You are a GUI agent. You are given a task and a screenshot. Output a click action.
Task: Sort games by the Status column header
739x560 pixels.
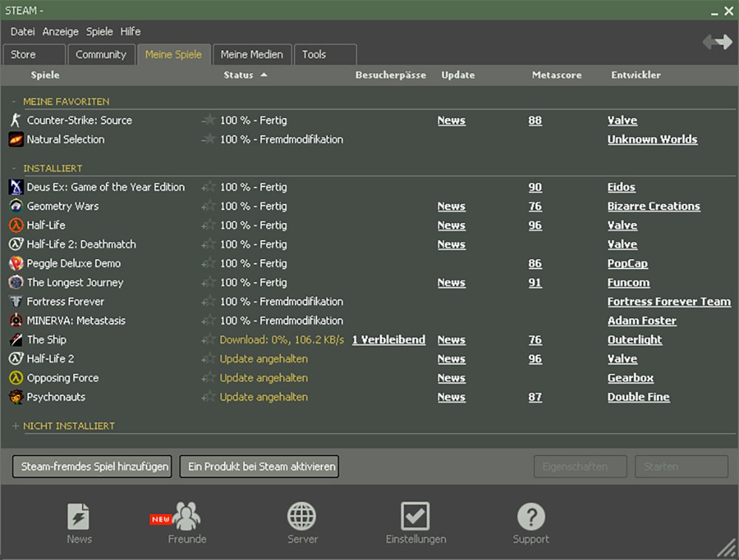pos(239,75)
